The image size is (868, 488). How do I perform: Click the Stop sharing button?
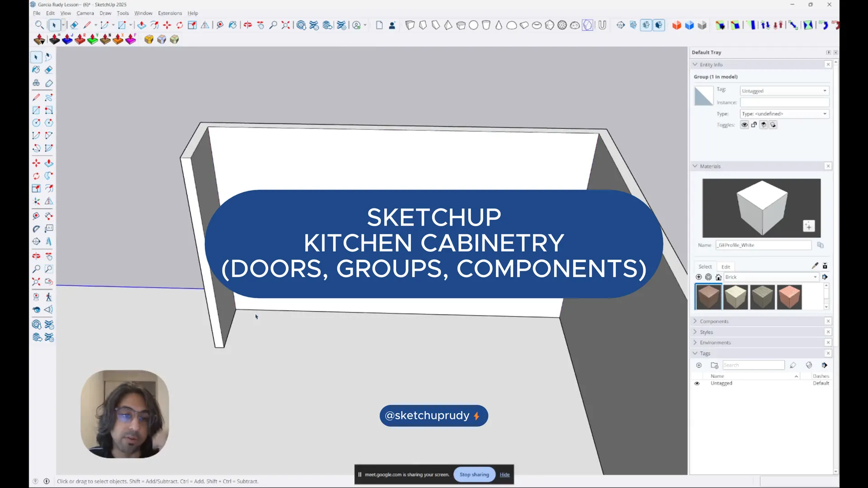[474, 474]
